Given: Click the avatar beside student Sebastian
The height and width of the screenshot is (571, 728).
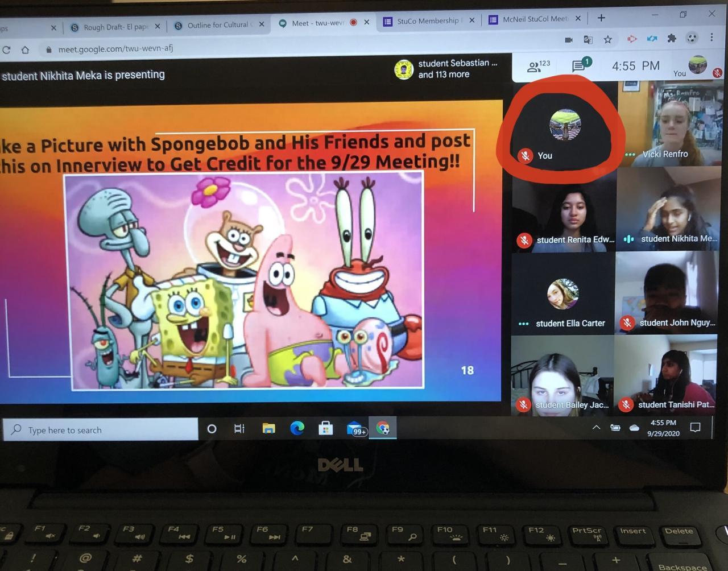Looking at the screenshot, I should click(x=404, y=70).
